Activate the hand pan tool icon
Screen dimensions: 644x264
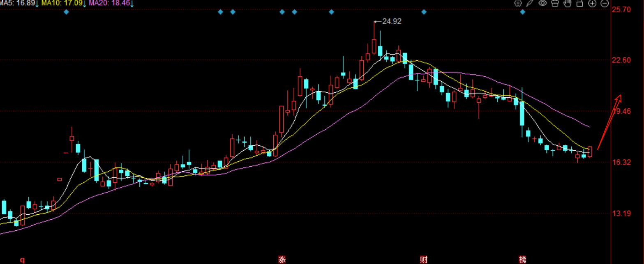(x=568, y=3)
